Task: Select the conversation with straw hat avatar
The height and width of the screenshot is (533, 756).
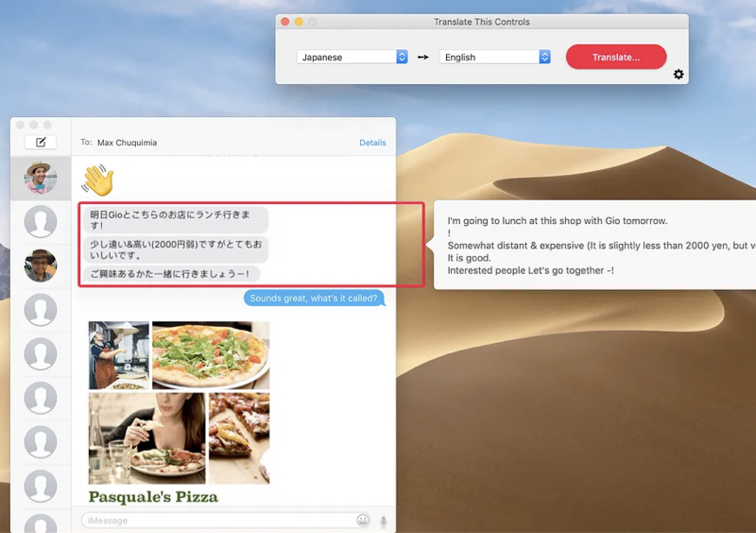Action: [41, 178]
